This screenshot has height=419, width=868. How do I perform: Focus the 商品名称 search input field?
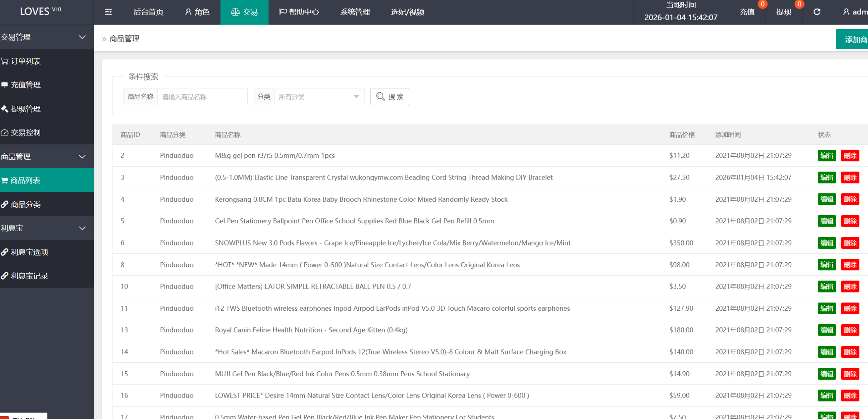(x=202, y=97)
